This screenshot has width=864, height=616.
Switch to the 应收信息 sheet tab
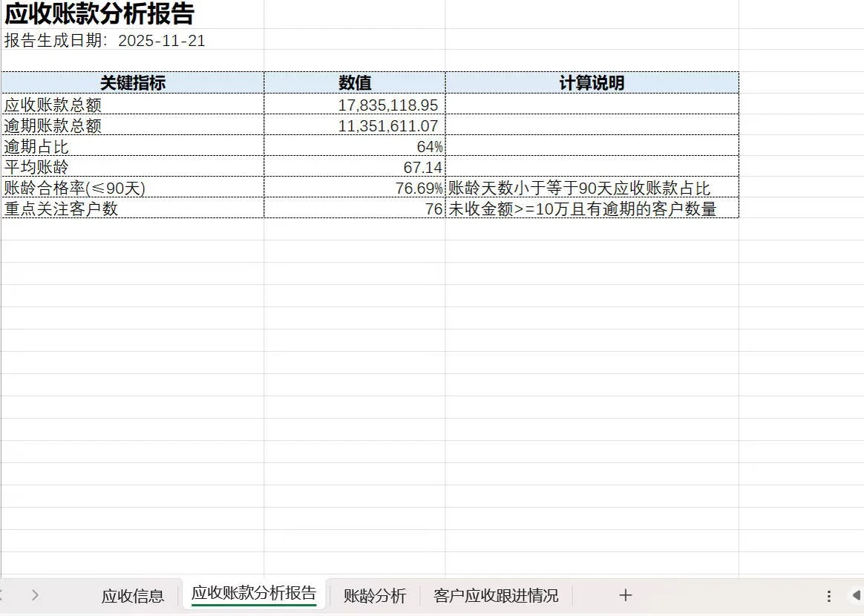pos(133,596)
